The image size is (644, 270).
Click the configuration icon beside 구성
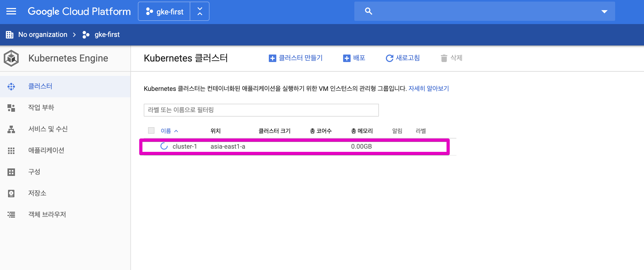click(x=11, y=172)
